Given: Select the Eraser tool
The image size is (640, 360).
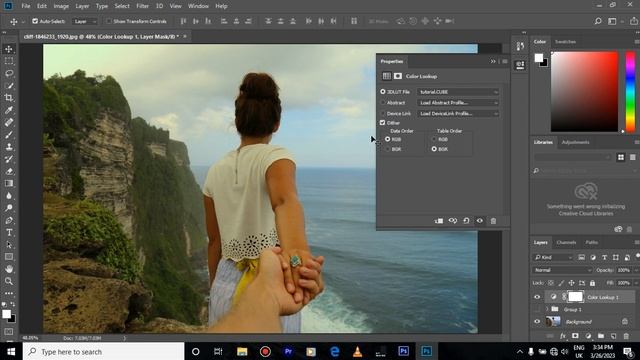Looking at the screenshot, I should pyautogui.click(x=9, y=171).
